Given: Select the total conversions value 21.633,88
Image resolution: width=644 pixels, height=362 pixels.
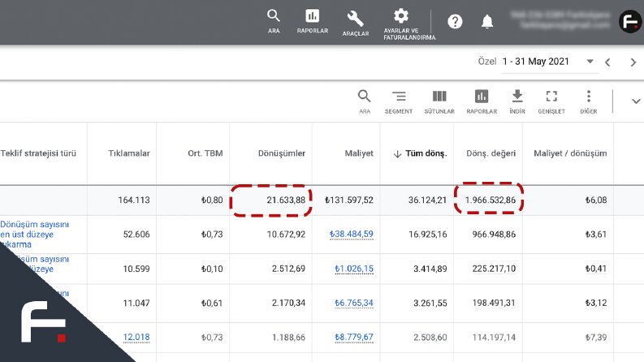Looking at the screenshot, I should pos(286,200).
